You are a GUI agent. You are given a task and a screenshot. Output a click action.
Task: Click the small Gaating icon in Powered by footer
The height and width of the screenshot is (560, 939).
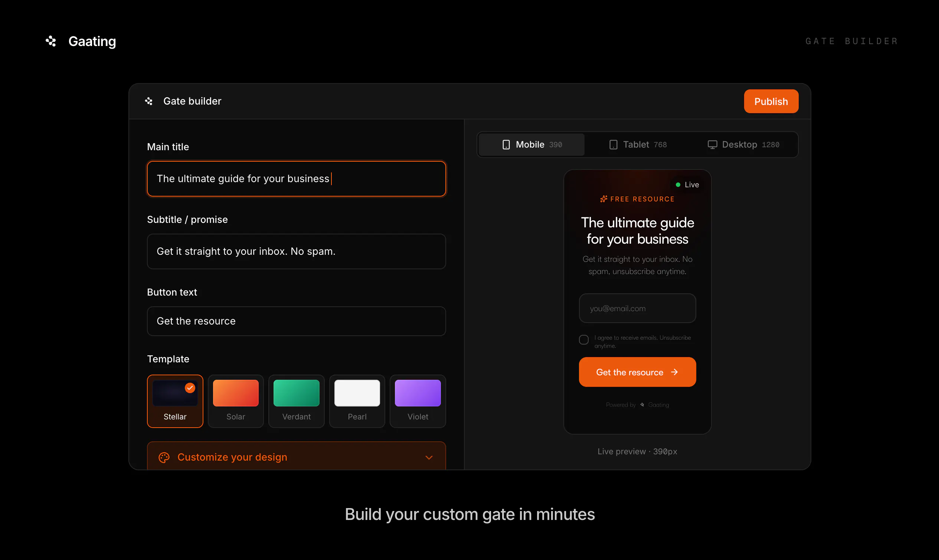click(642, 405)
